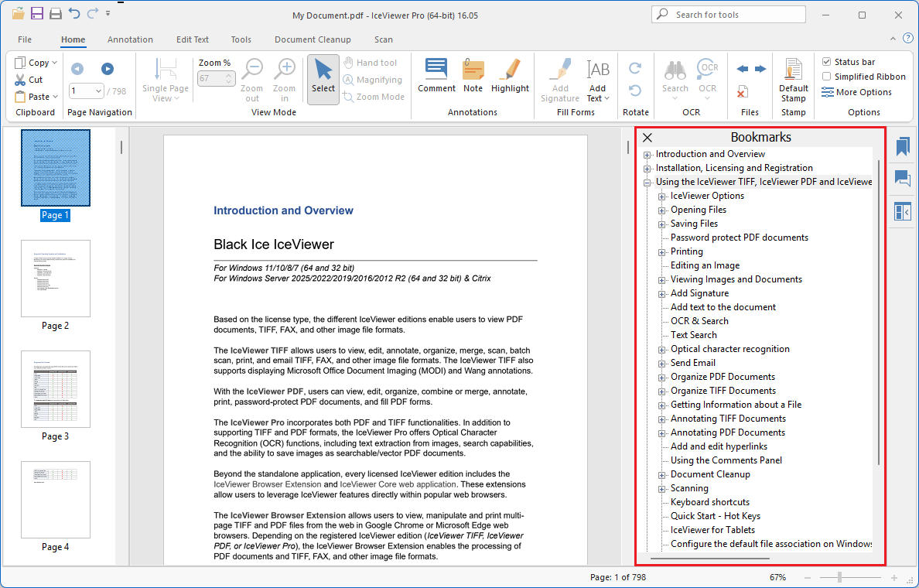Expand Installation, Licensing and Registration bookmark
919x588 pixels.
(x=647, y=169)
